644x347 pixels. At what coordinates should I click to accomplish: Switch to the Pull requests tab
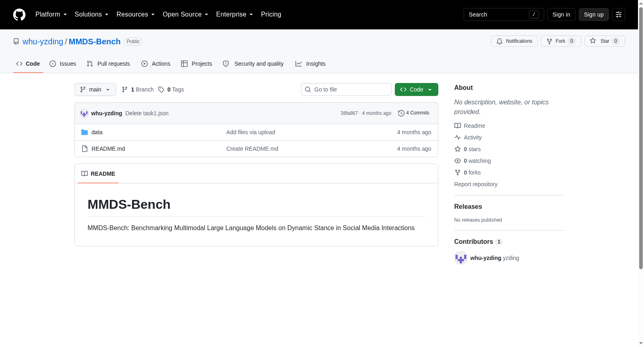point(108,64)
